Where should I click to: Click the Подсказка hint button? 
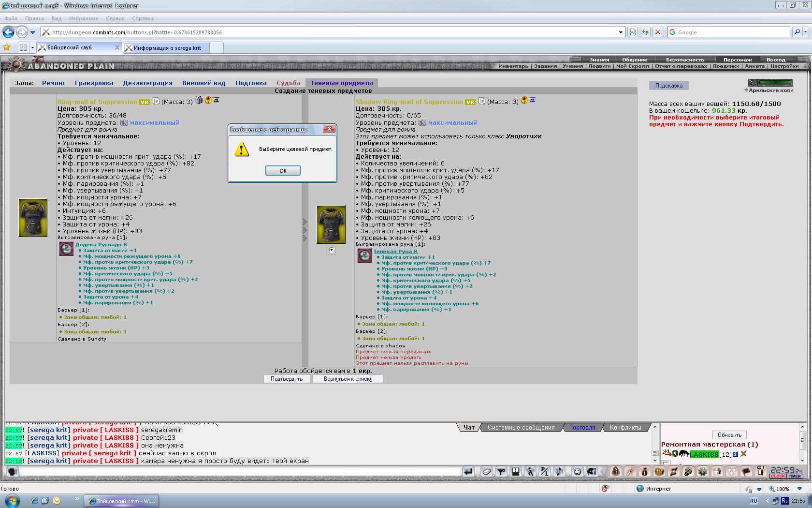pyautogui.click(x=669, y=86)
